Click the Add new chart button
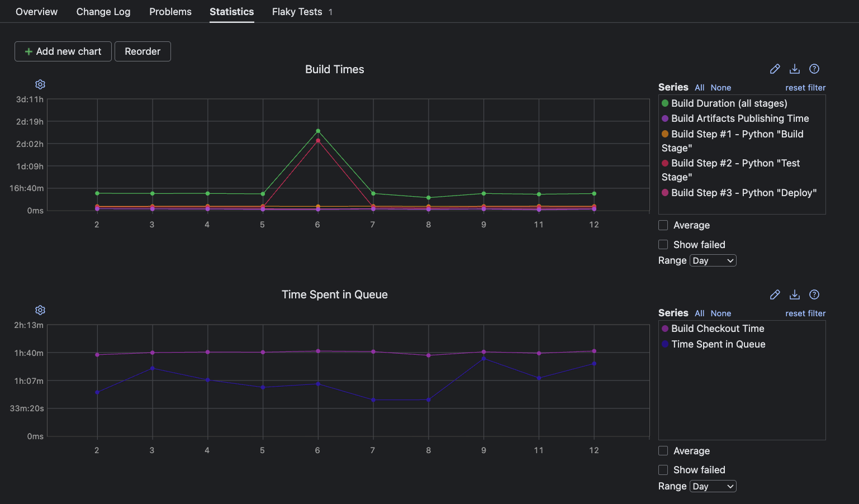The width and height of the screenshot is (859, 504). pos(63,51)
